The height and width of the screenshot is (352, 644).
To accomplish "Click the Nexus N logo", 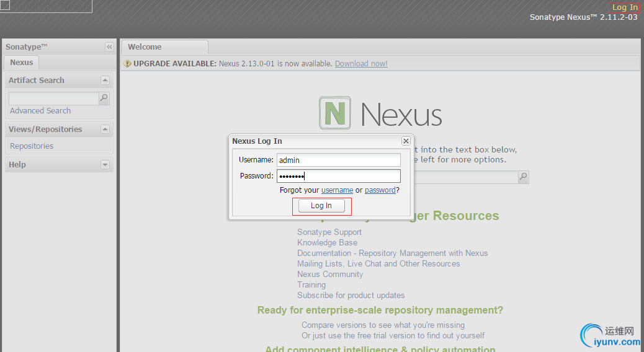I will coord(335,113).
